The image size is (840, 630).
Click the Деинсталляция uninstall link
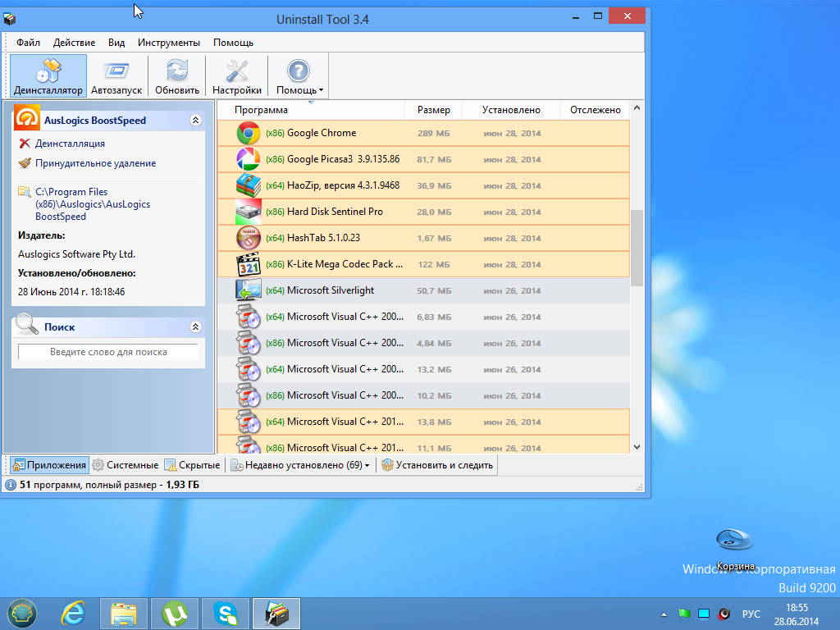(70, 144)
